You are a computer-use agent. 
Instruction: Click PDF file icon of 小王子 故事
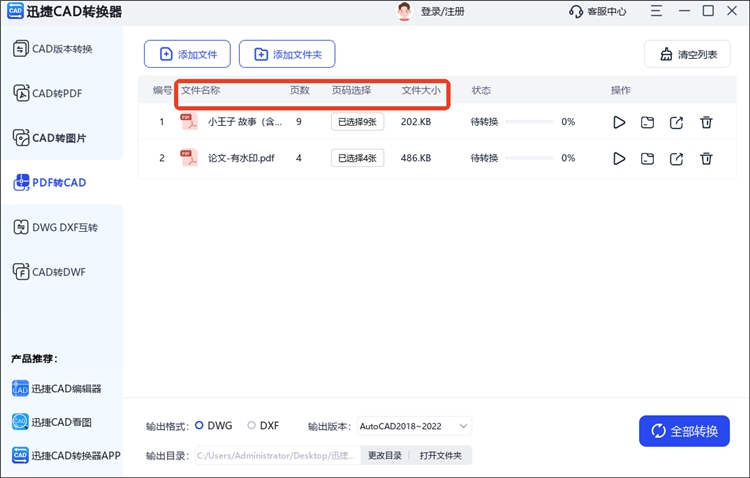[189, 122]
